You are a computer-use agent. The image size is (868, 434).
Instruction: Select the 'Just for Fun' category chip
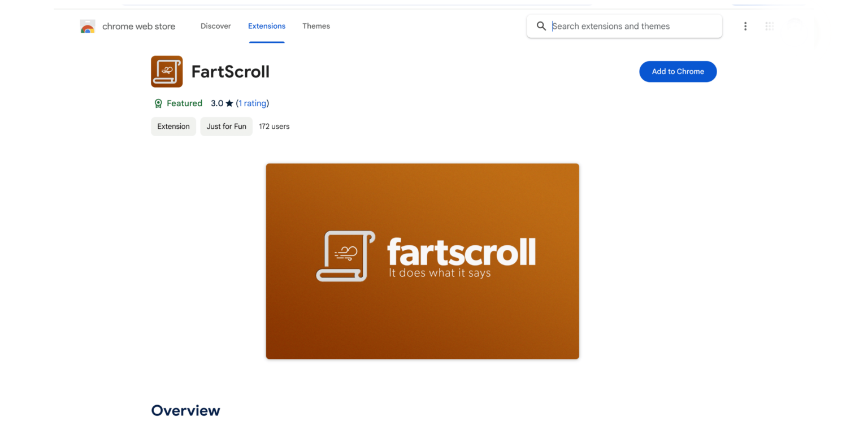[x=226, y=127]
